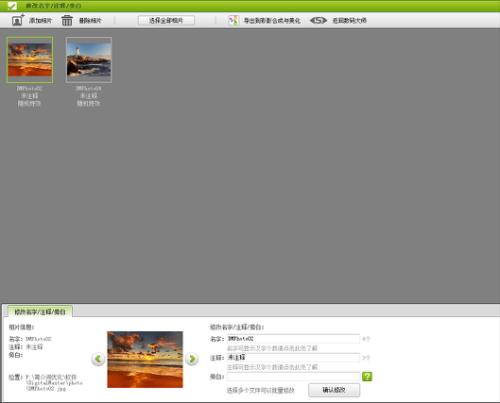Click the add photo icon (添加相片)
Viewport: 500px width, 403px height.
pos(18,20)
